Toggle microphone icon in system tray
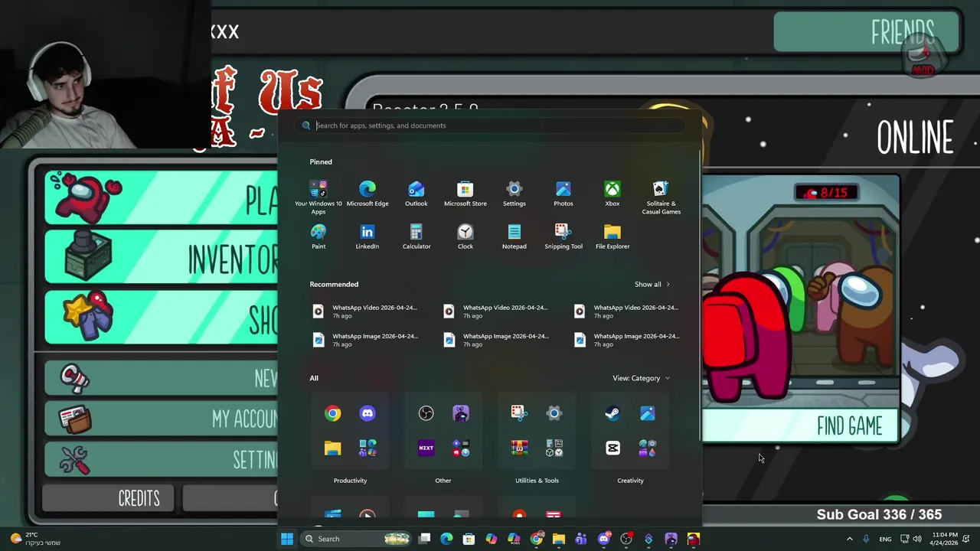Screen dimensions: 980x551 pos(866,539)
